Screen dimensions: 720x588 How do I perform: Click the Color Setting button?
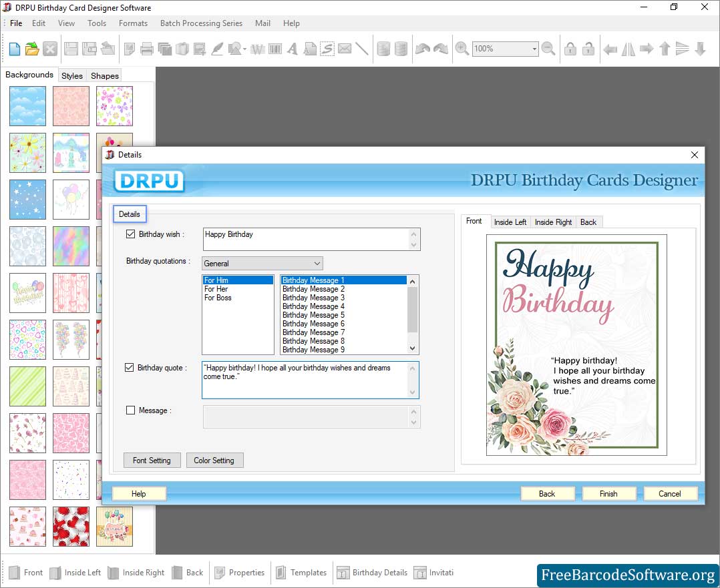tap(214, 461)
